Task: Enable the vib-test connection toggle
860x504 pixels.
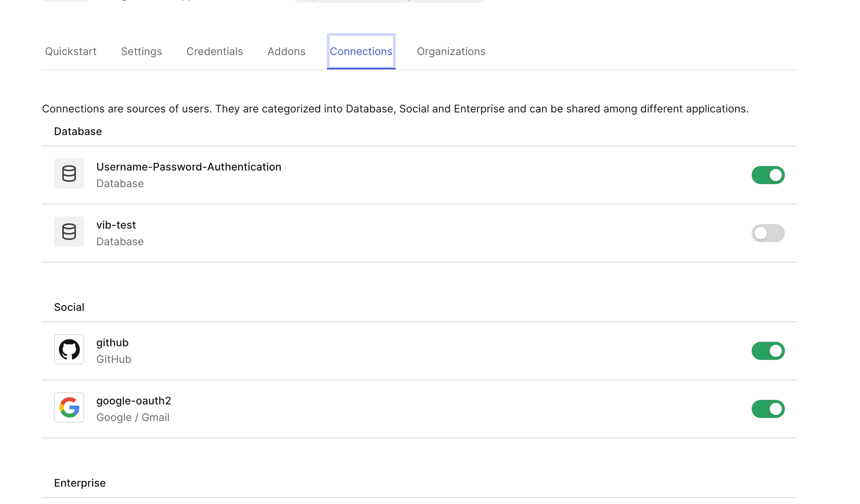Action: point(768,233)
